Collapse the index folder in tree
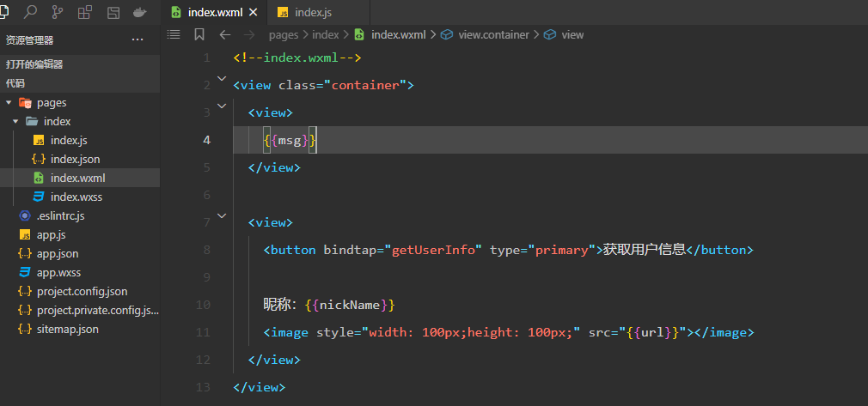Viewport: 868px width, 406px height. point(15,122)
